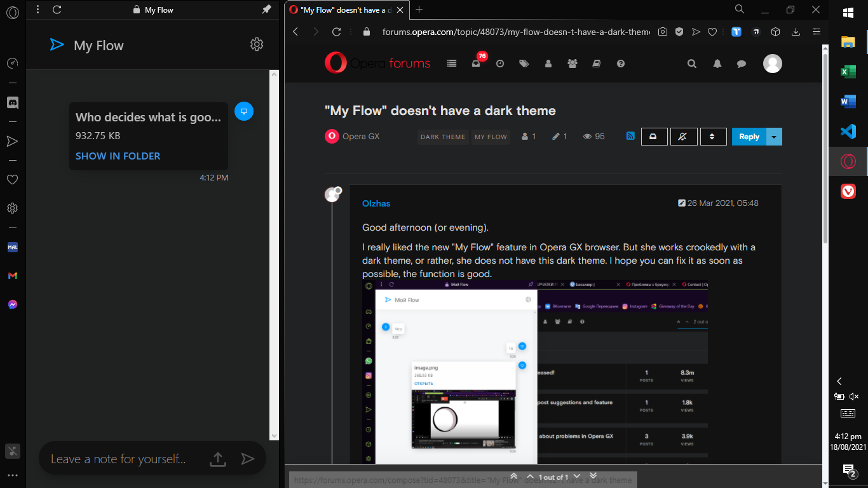Open browser Downloads icon

(x=796, y=32)
